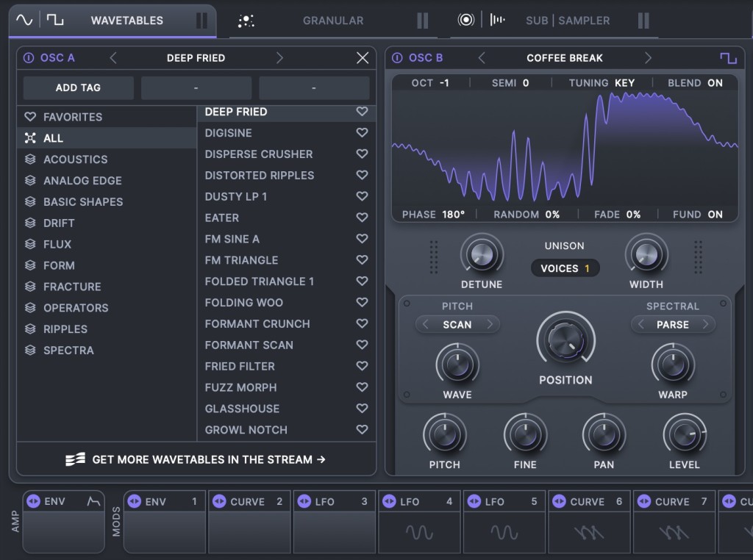This screenshot has height=560, width=753.
Task: Select previous pitch mode before SCAN
Action: click(x=425, y=324)
